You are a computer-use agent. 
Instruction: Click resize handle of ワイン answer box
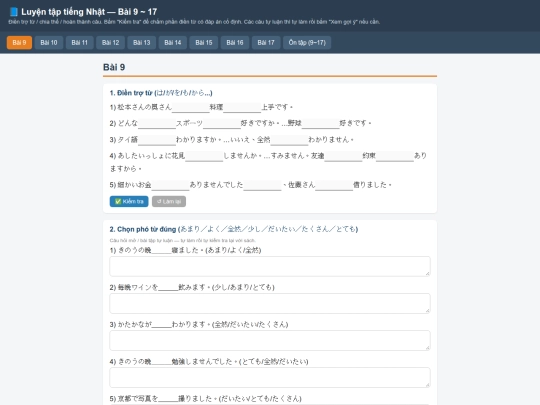coord(427,311)
